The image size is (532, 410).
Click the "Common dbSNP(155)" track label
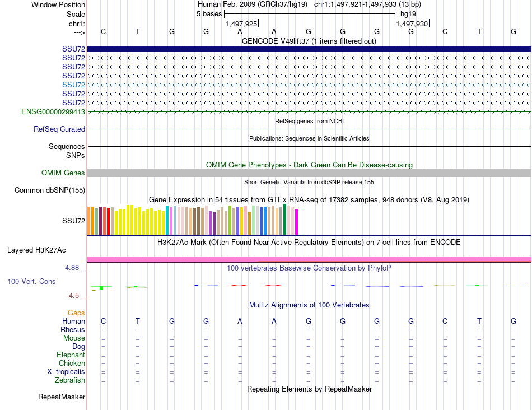pos(50,190)
